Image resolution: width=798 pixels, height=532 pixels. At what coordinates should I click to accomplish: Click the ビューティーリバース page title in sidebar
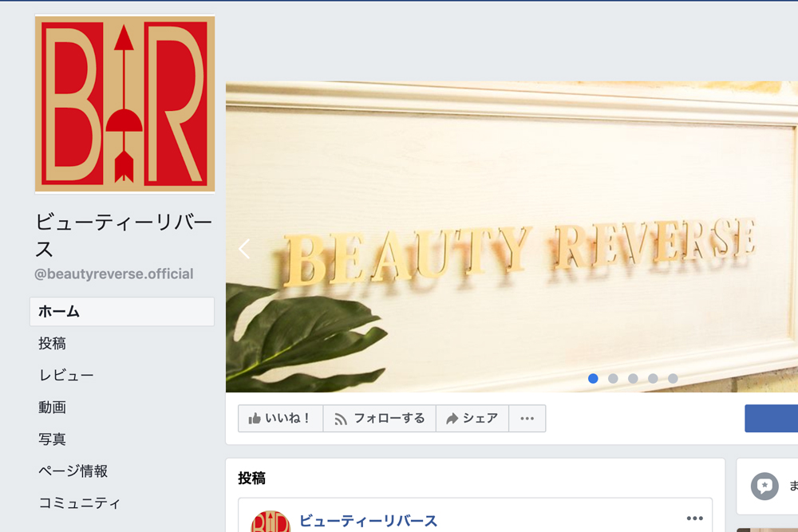point(124,235)
